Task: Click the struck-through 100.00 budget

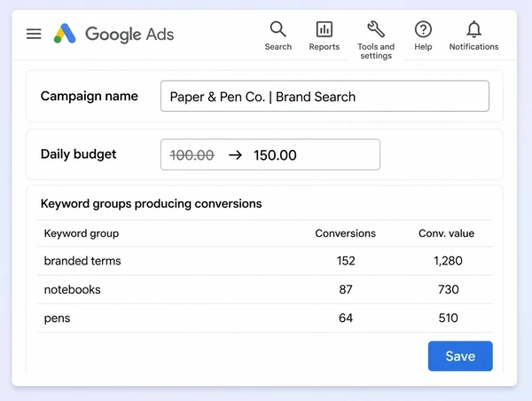Action: (x=192, y=155)
